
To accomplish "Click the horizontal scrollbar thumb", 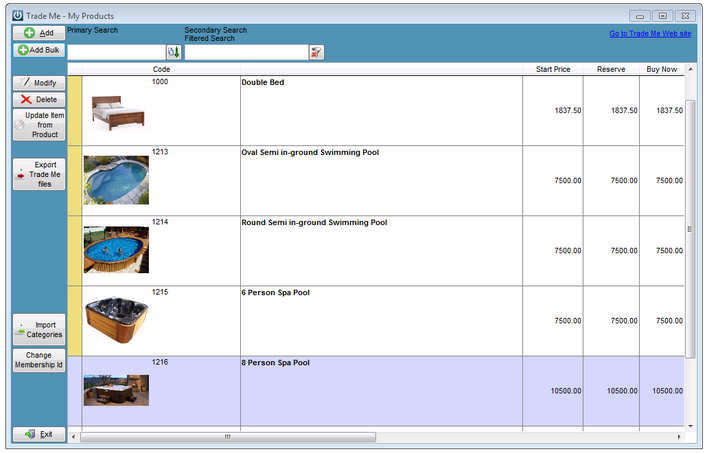I will [x=228, y=436].
